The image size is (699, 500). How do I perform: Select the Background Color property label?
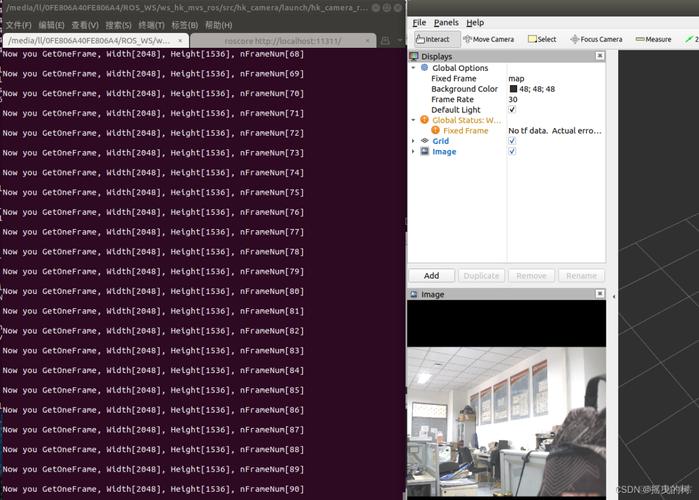pos(465,89)
